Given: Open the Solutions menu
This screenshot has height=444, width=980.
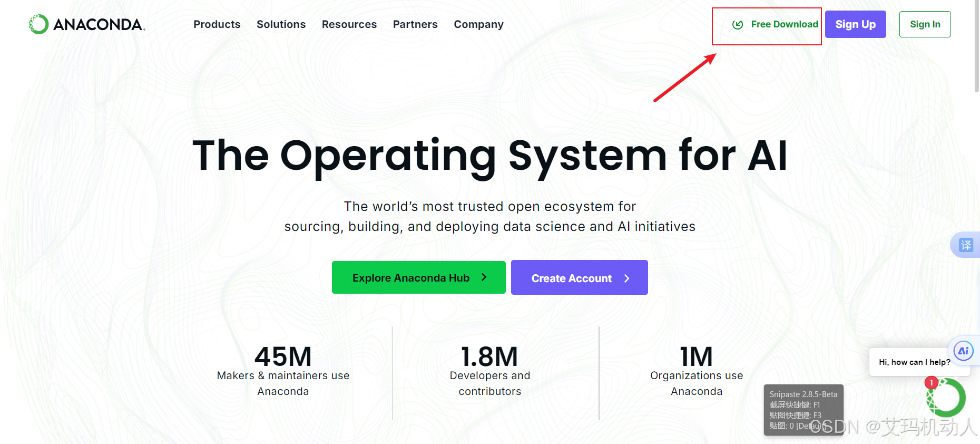Looking at the screenshot, I should (281, 24).
